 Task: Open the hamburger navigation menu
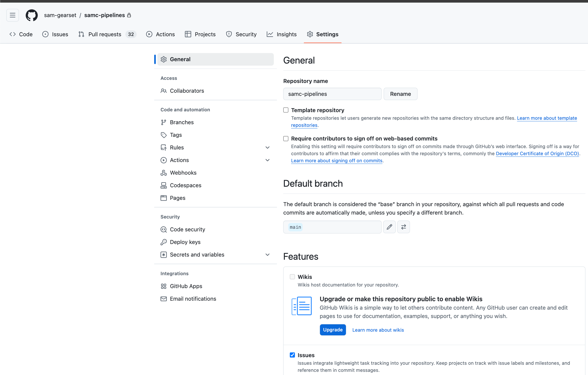click(13, 15)
